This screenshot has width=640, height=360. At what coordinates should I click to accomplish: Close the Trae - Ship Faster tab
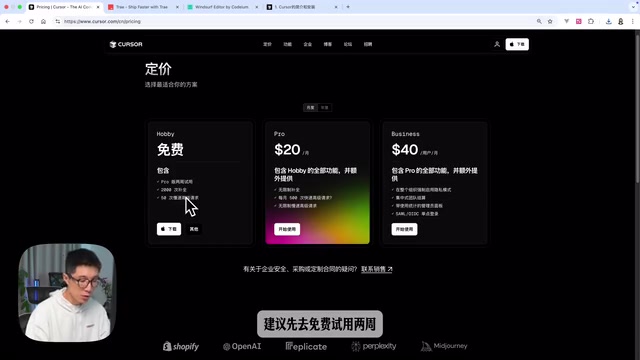[x=177, y=7]
